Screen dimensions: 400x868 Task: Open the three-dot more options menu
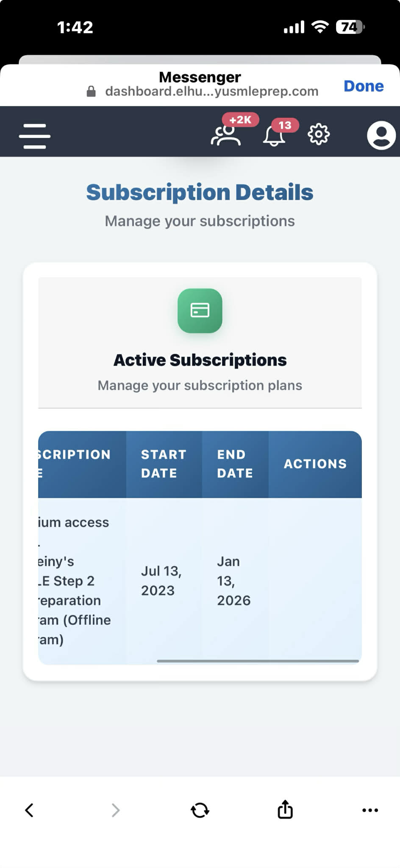[370, 810]
